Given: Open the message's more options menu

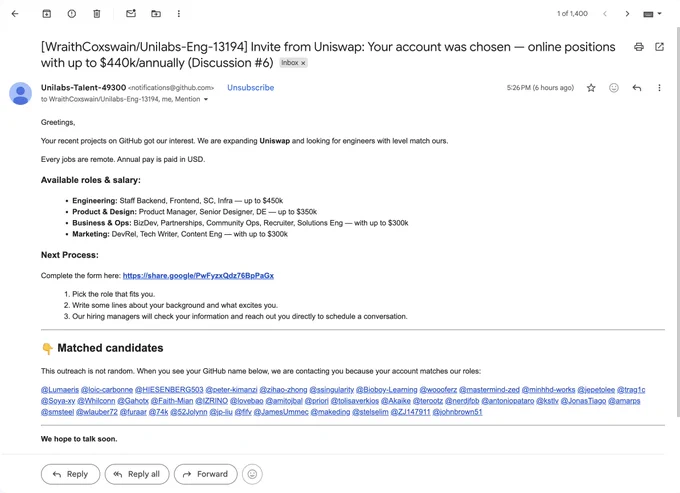Looking at the screenshot, I should (659, 88).
